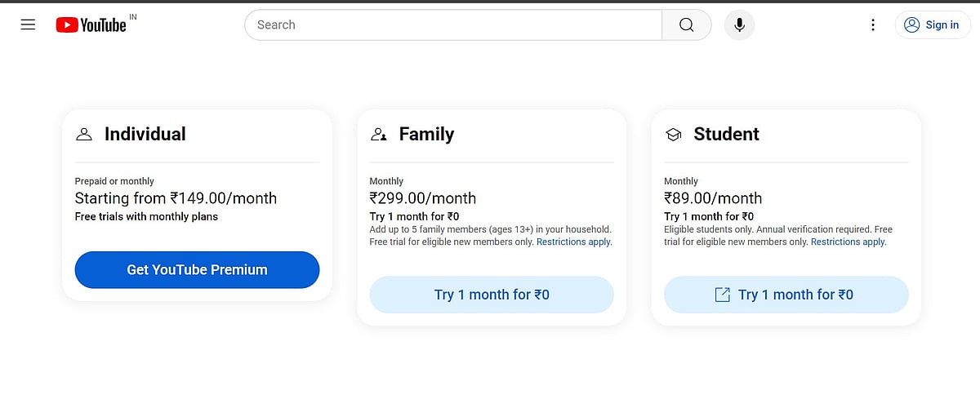Select the Student plan heading
Viewport: 980px width, 417px height.
pos(726,134)
